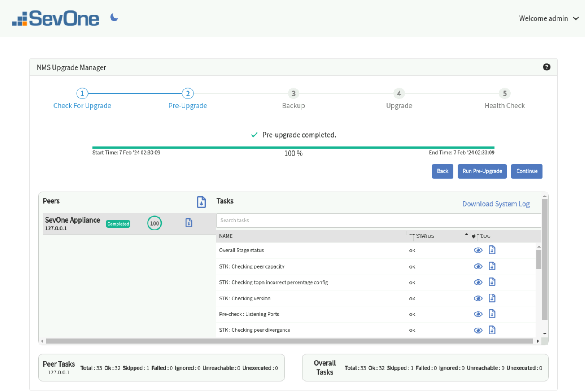Open the help question mark icon
Image resolution: width=585 pixels, height=392 pixels.
tap(547, 67)
